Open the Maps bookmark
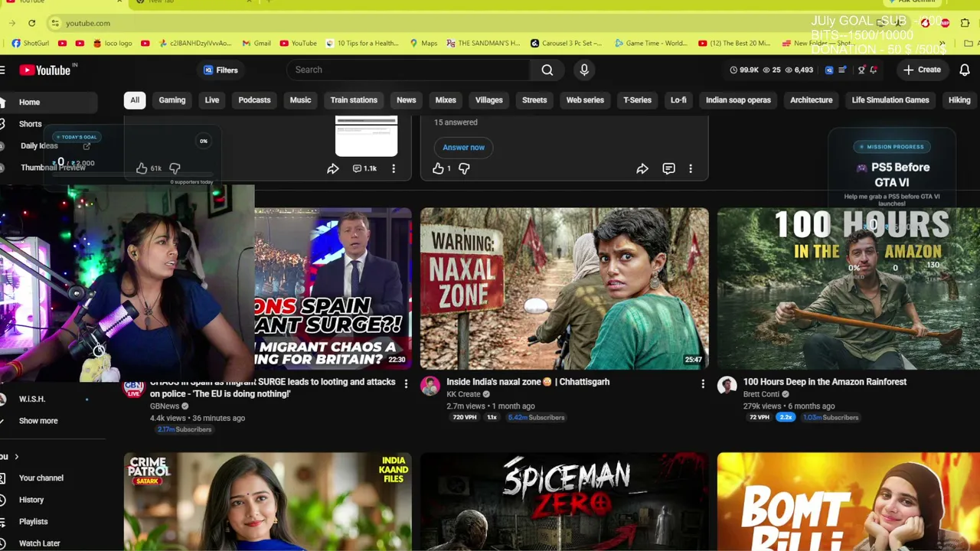 point(423,43)
